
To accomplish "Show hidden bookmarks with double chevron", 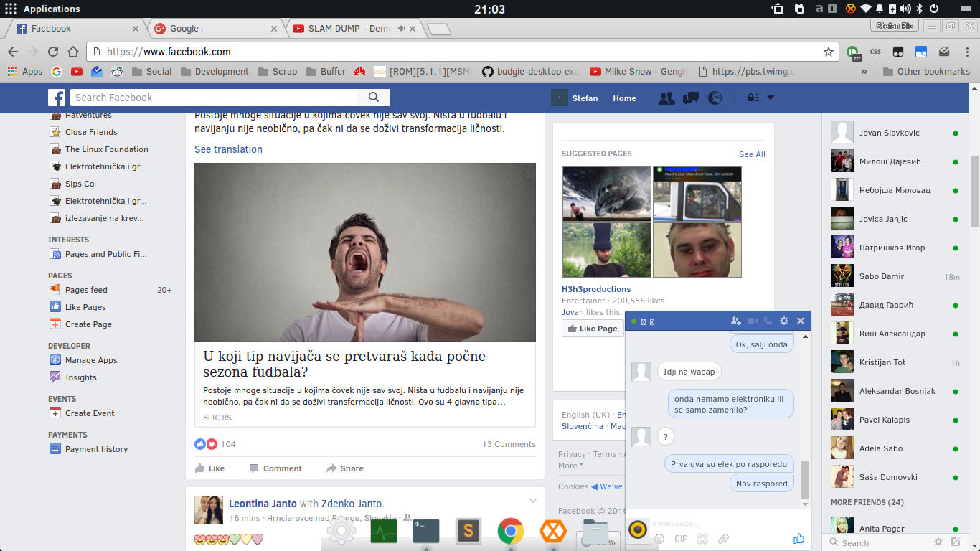I will click(x=864, y=72).
